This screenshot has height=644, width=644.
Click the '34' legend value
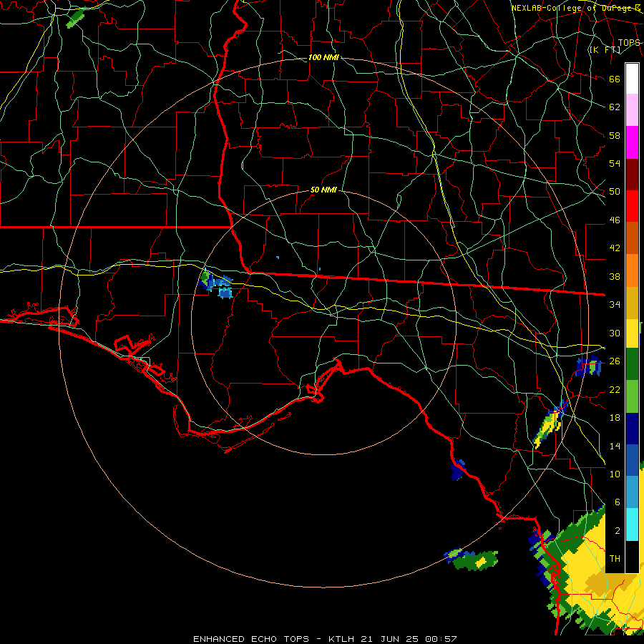pos(615,305)
